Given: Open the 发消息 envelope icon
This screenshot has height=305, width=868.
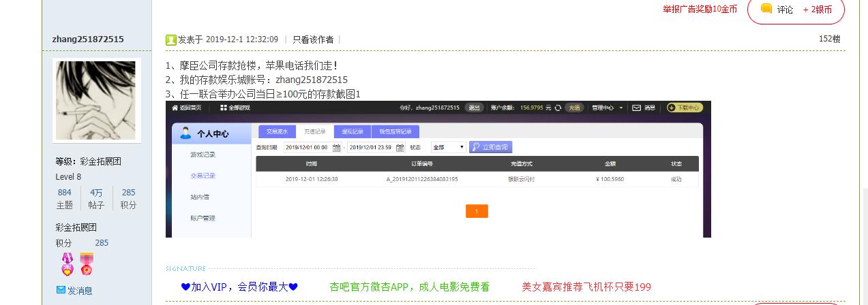Looking at the screenshot, I should pyautogui.click(x=61, y=290).
